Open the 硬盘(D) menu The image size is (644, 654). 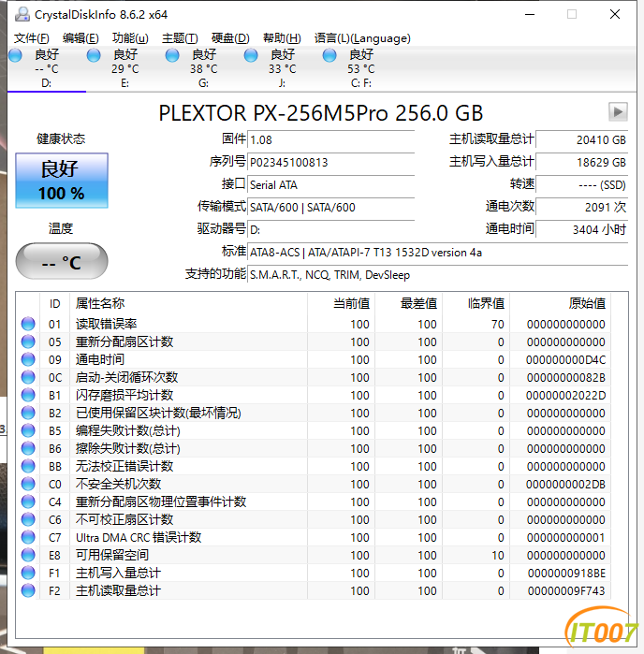click(x=230, y=38)
